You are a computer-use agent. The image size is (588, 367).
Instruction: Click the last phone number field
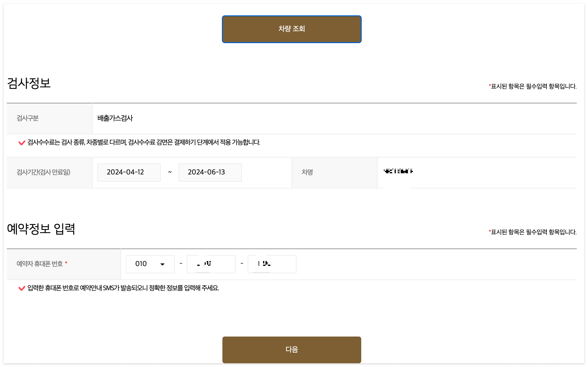pyautogui.click(x=272, y=264)
